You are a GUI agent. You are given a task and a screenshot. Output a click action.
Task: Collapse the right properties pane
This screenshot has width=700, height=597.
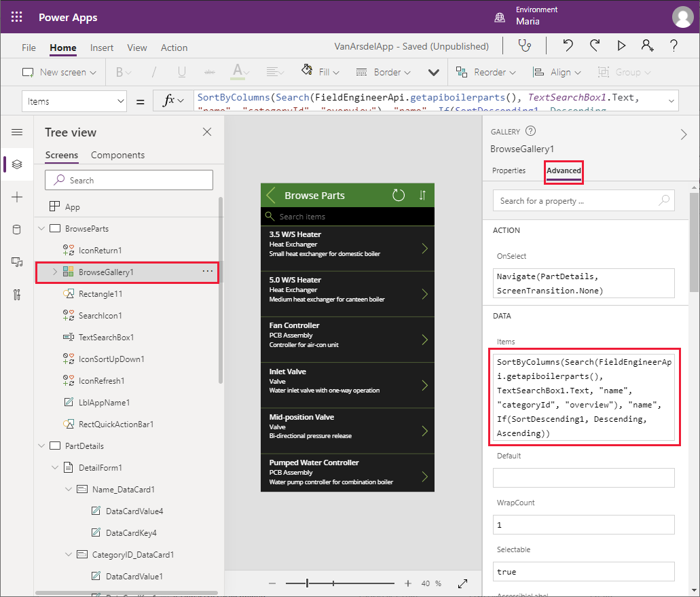[x=684, y=134]
